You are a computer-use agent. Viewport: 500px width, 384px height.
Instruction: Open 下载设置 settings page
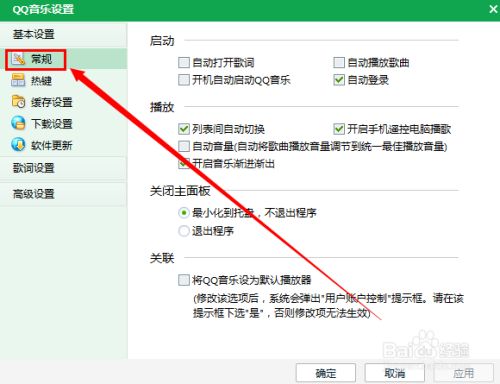point(63,124)
